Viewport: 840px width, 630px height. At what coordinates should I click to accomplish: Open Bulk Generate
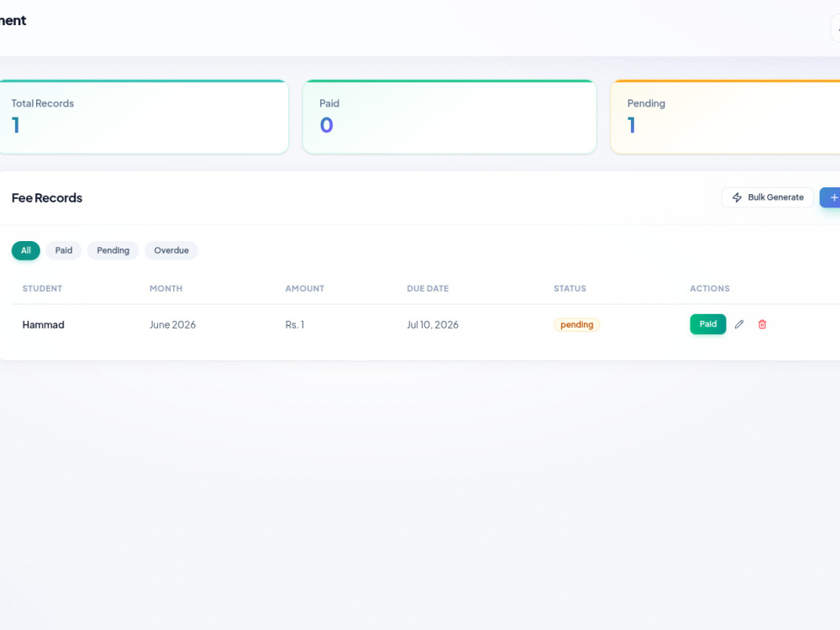point(767,197)
